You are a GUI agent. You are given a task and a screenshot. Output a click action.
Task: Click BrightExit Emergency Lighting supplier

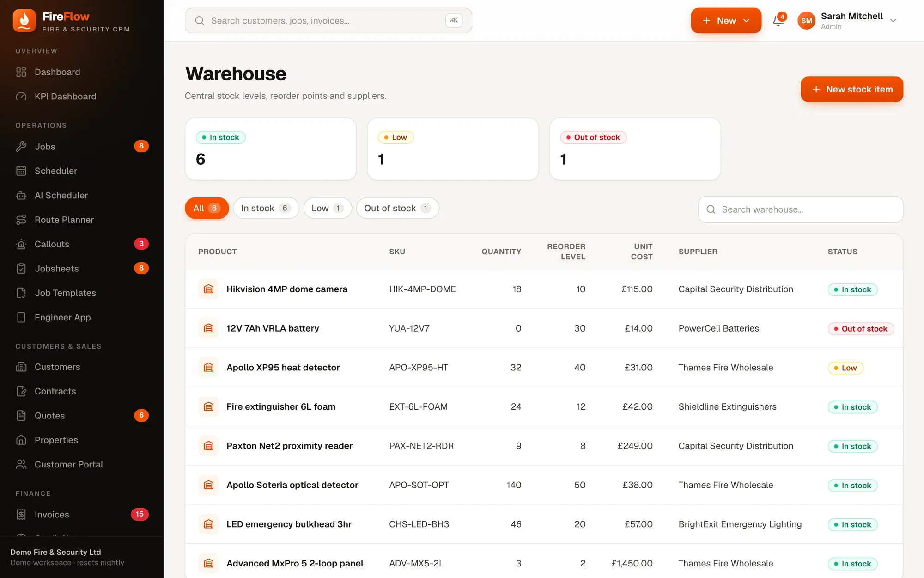pos(740,524)
